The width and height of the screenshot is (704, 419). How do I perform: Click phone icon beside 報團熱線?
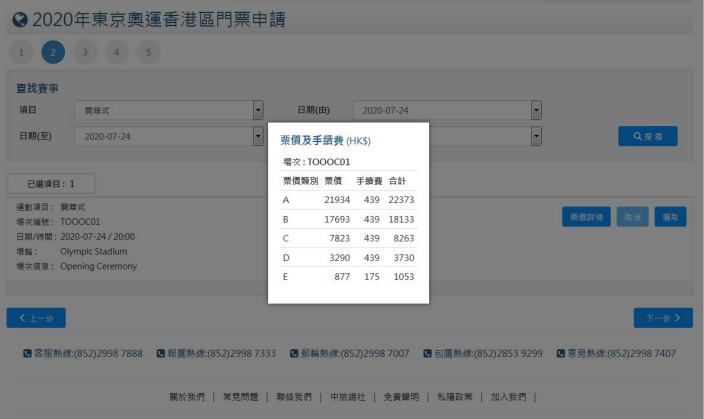pyautogui.click(x=161, y=353)
